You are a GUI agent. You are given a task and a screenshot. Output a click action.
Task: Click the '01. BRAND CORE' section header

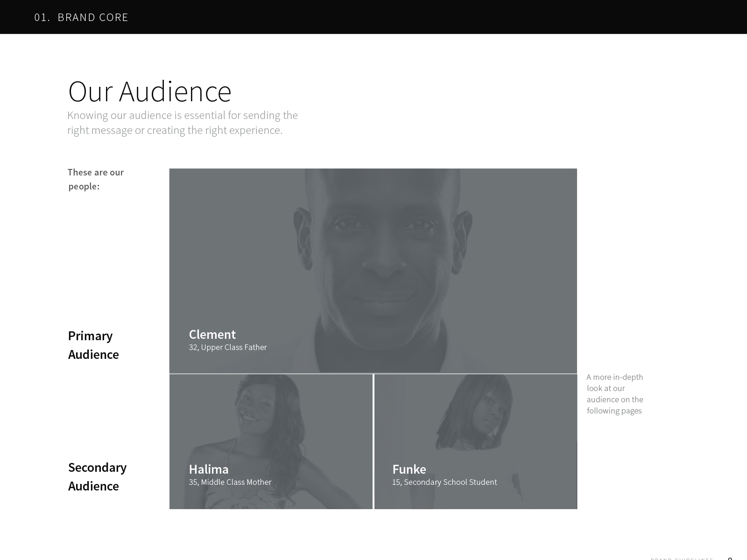click(81, 17)
